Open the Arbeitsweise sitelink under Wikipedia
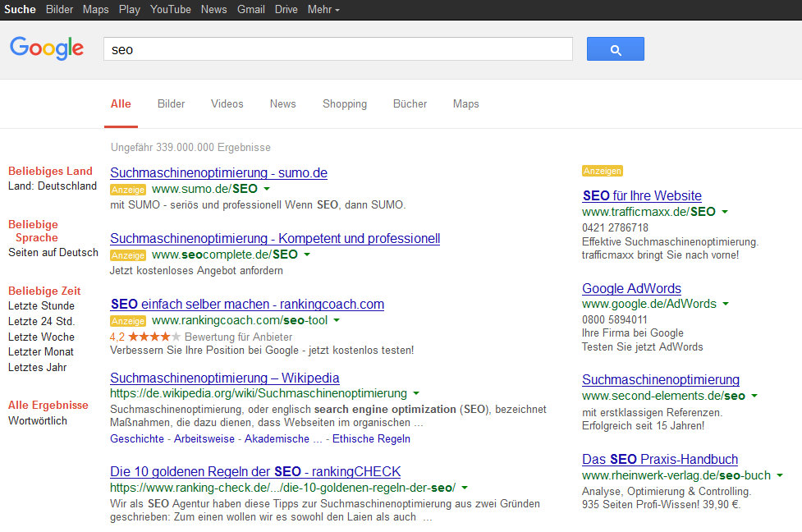 pyautogui.click(x=204, y=439)
